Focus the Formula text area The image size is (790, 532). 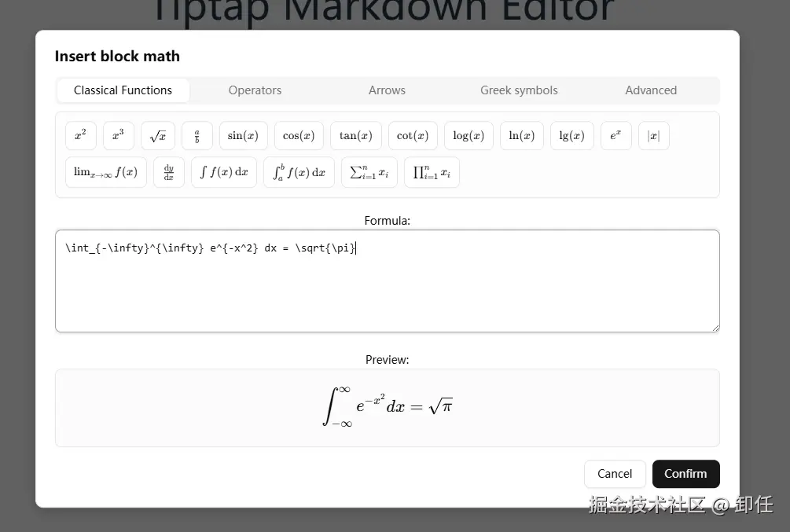tap(387, 281)
